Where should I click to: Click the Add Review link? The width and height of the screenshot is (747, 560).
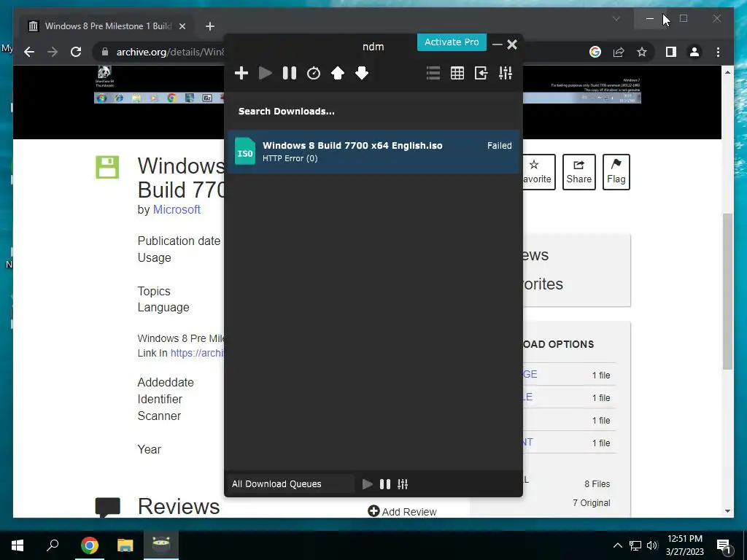pos(402,511)
